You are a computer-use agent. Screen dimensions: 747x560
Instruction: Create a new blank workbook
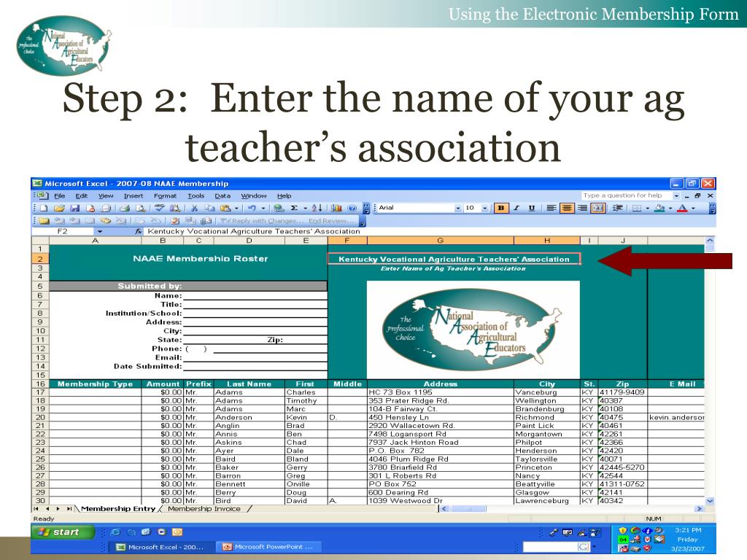[x=44, y=208]
